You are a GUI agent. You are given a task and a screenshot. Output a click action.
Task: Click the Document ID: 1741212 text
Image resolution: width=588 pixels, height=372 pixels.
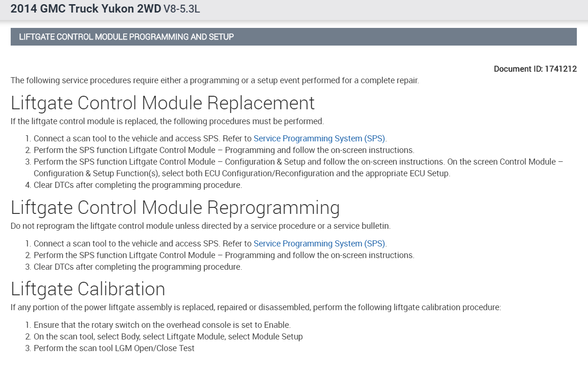(x=535, y=69)
